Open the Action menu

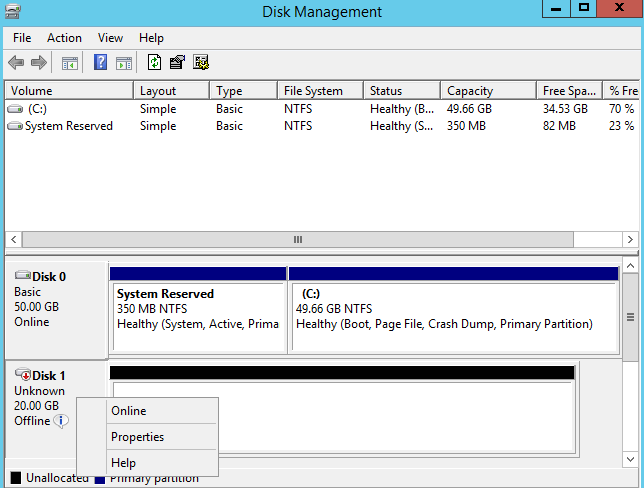(x=64, y=38)
